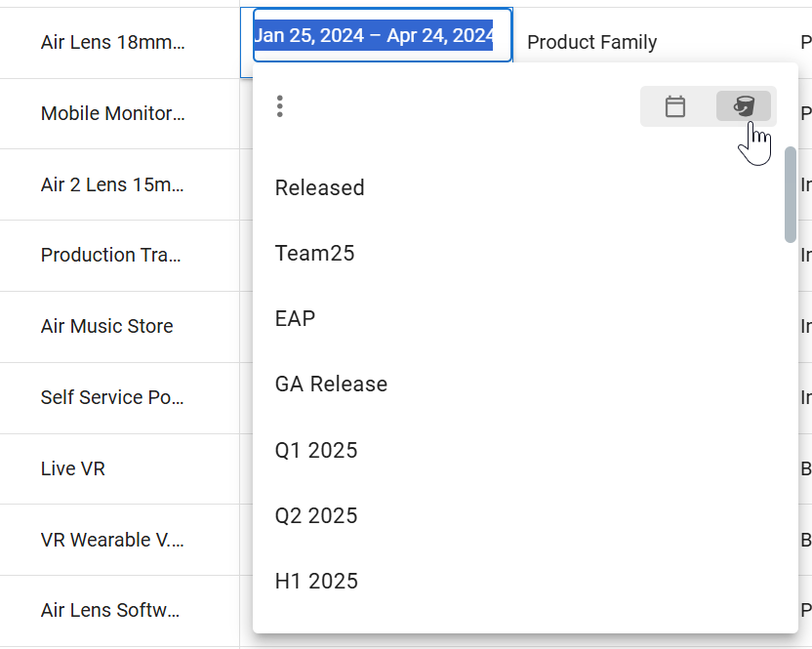Image resolution: width=812 pixels, height=649 pixels.
Task: Choose the "EAP" option
Action: pyautogui.click(x=295, y=318)
